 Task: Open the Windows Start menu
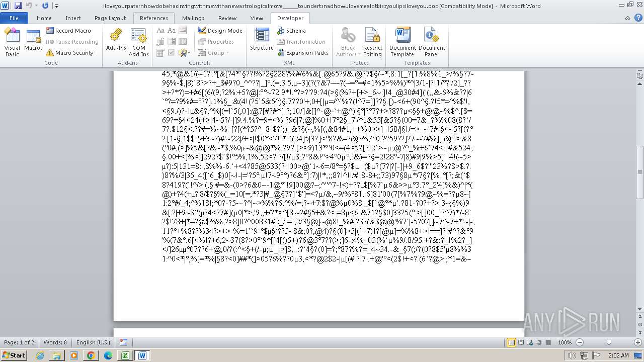[14, 355]
